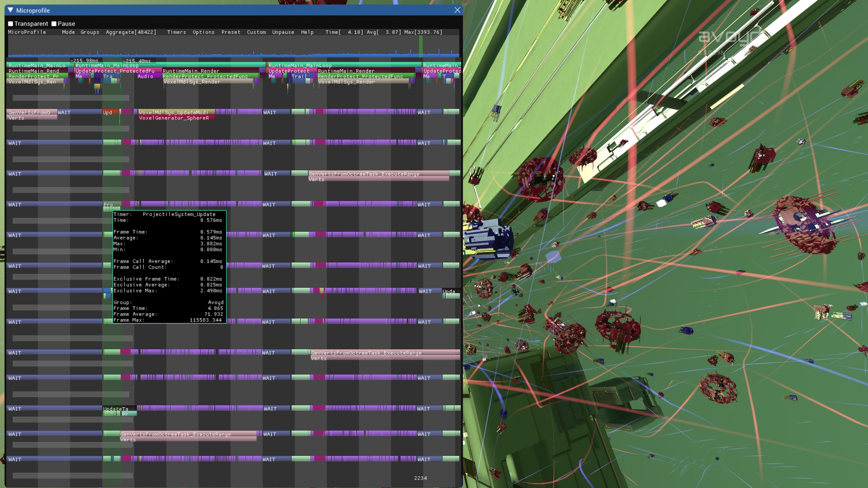Open the Groups menu
The height and width of the screenshot is (488, 868).
[90, 32]
